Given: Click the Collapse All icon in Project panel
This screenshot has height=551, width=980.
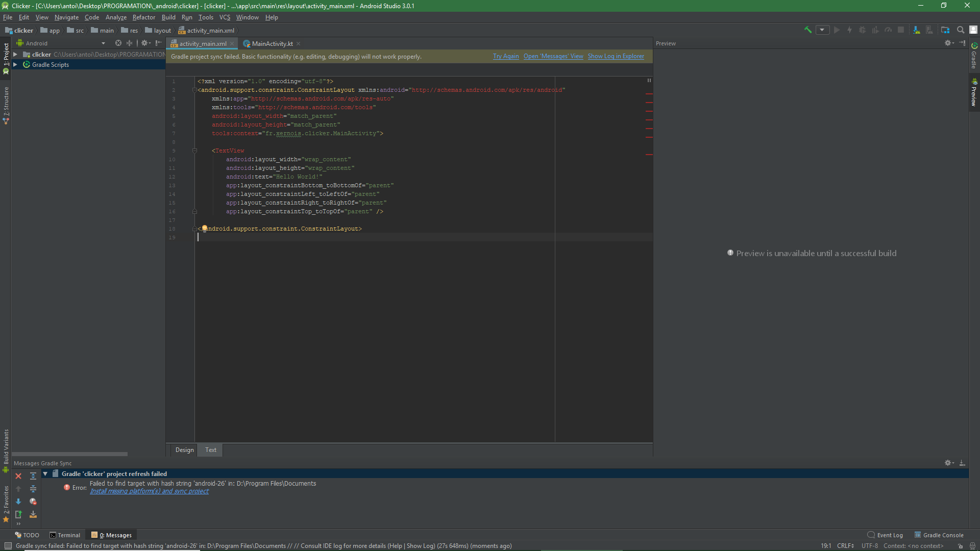Looking at the screenshot, I should click(130, 43).
